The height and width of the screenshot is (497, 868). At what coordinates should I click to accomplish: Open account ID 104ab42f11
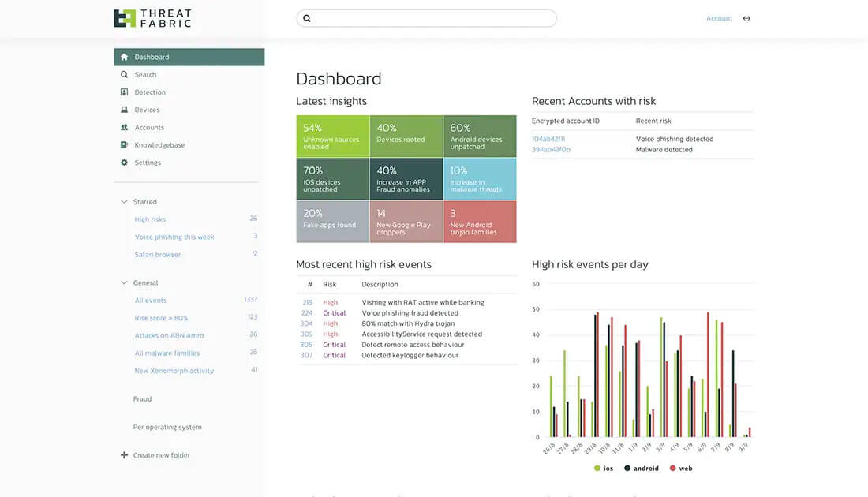coord(548,139)
